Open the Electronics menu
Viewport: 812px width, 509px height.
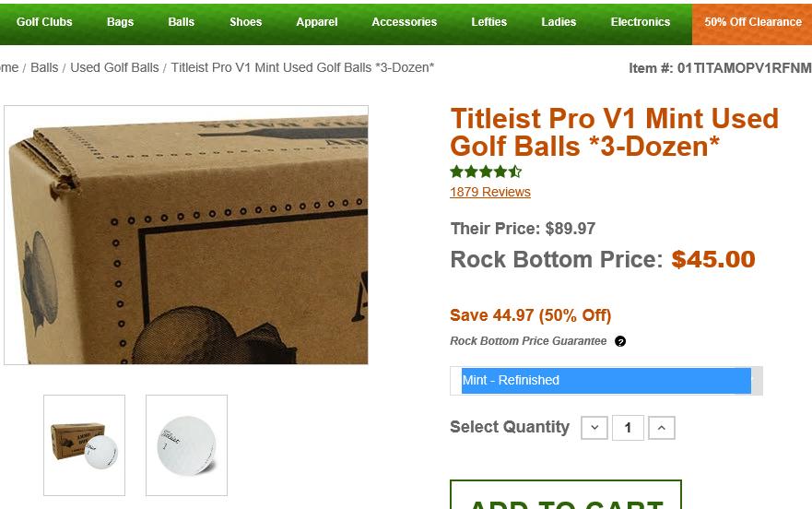[641, 22]
